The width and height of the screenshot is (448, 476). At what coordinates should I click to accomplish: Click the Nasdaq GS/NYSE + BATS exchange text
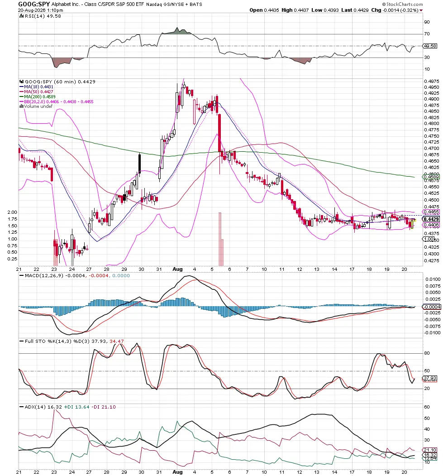pos(174,4)
